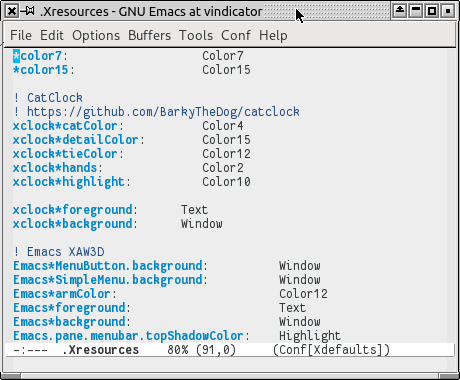Maximize the Emacs window
460x380 pixels.
point(432,11)
